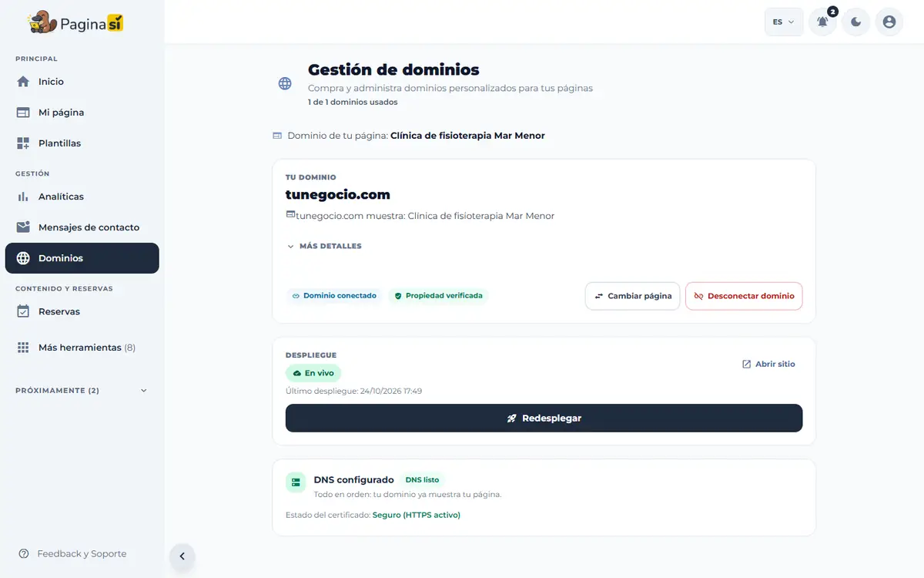Viewport: 924px width, 578px height.
Task: Click Dominio conectado status badge
Action: (x=334, y=296)
